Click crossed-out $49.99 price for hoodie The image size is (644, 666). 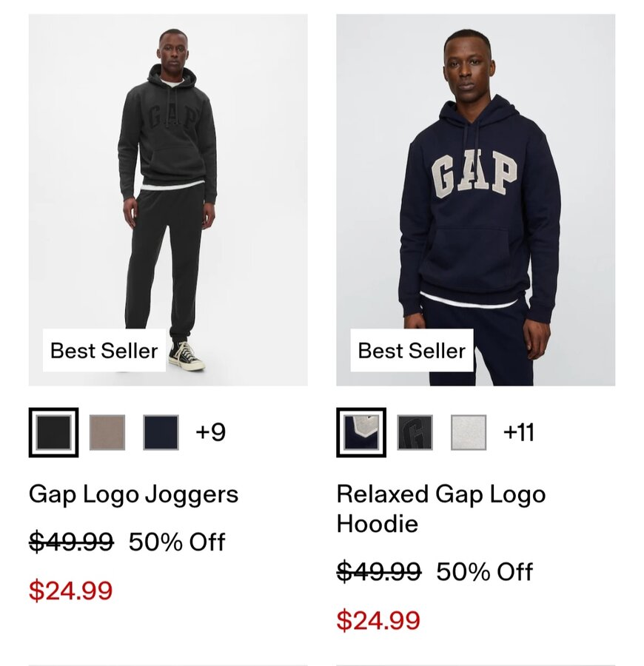(x=379, y=571)
